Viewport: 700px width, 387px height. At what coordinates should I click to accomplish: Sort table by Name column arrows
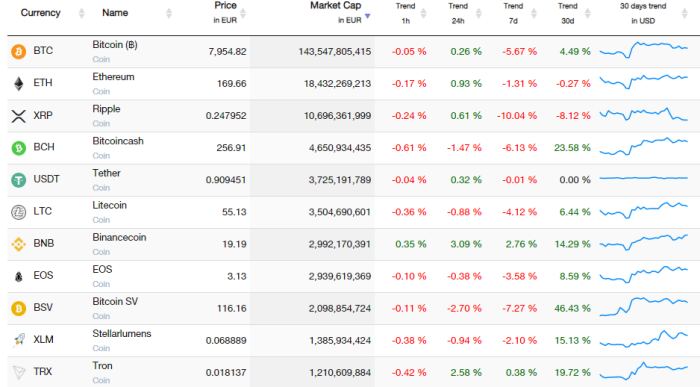[169, 13]
